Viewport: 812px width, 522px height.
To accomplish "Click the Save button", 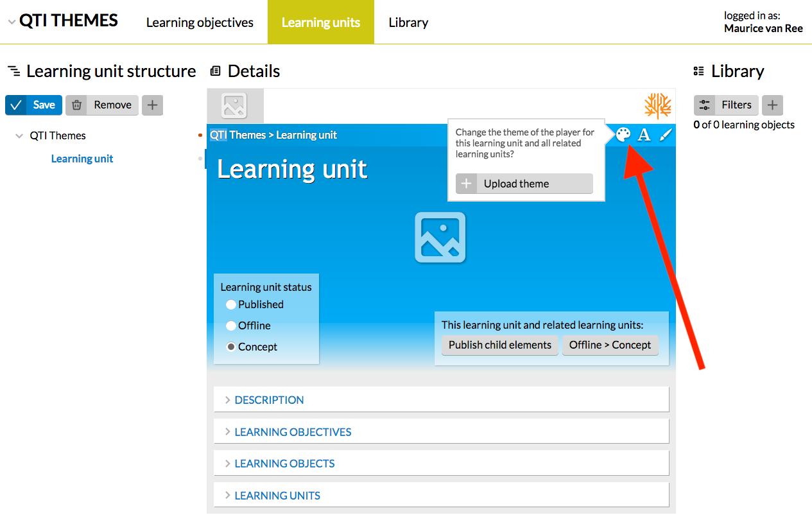I will 34,105.
